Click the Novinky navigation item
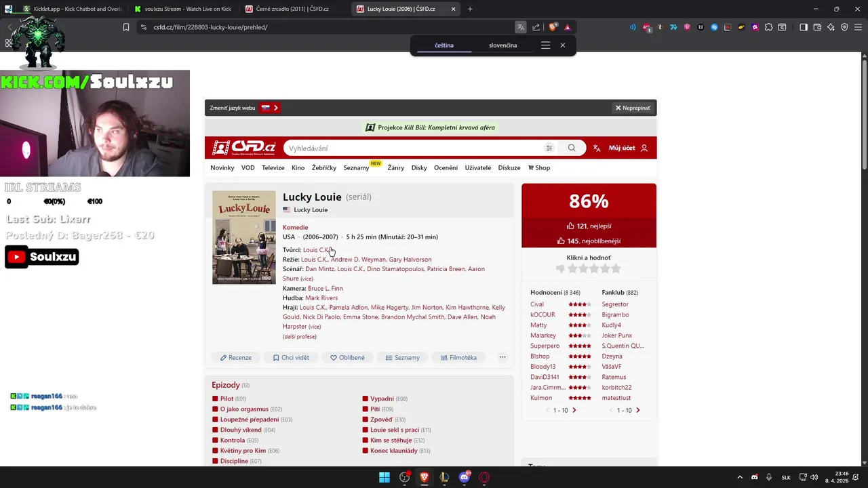The width and height of the screenshot is (868, 488). 222,167
